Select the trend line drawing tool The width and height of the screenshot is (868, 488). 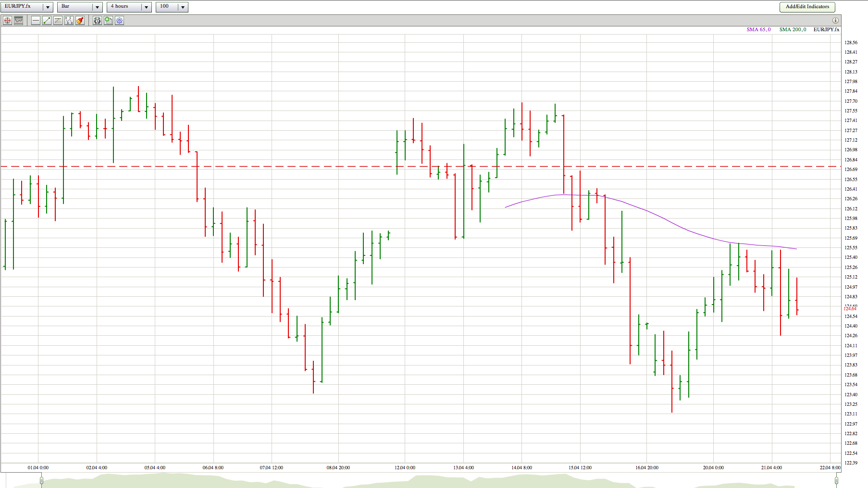47,21
